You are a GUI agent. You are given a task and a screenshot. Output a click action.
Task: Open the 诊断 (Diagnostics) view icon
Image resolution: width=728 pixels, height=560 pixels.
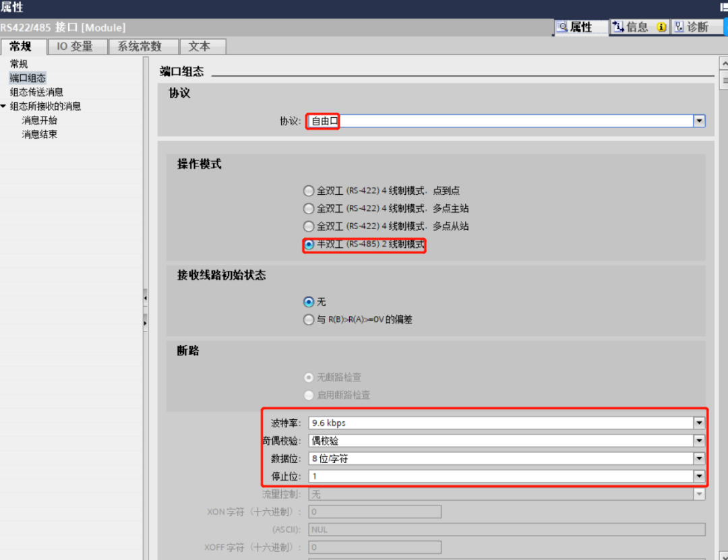[x=696, y=27]
